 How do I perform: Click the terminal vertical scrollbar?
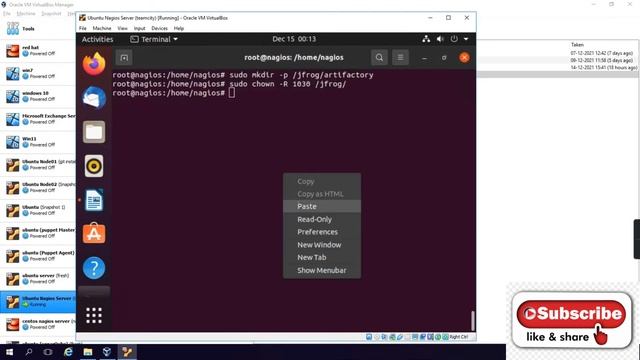tap(473, 320)
